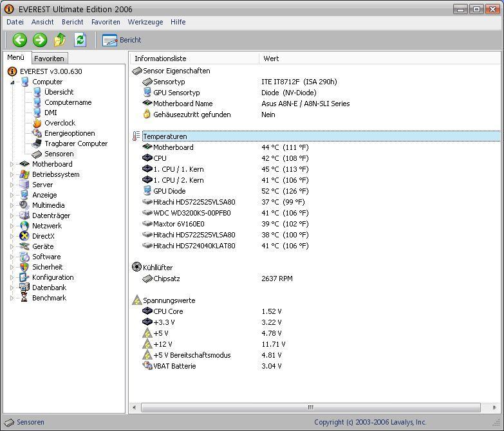Screen dimensions: 504x431
Task: Click the green Back arrow button
Action: tap(19, 40)
